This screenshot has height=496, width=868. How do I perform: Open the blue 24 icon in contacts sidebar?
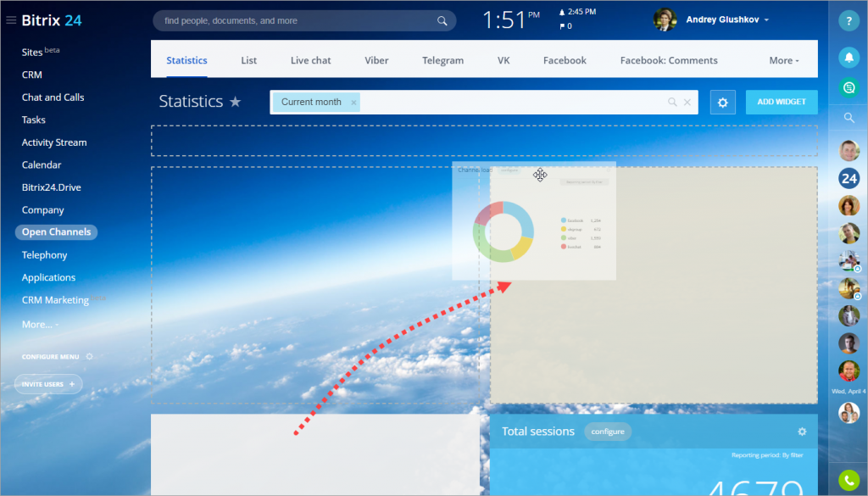point(849,178)
